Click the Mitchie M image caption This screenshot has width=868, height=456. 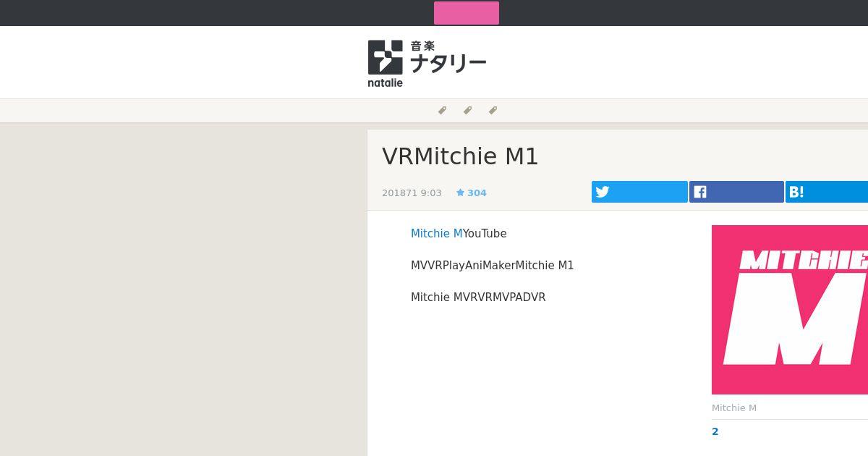(734, 408)
